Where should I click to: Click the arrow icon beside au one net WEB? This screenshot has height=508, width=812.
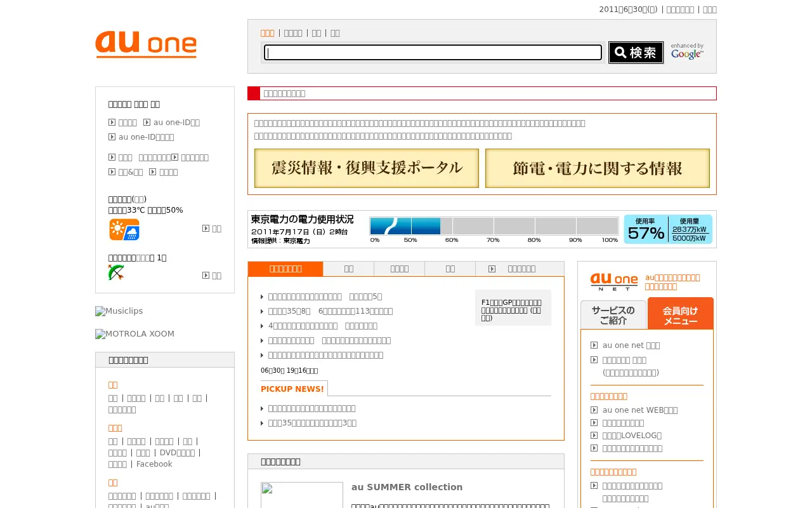[594, 410]
